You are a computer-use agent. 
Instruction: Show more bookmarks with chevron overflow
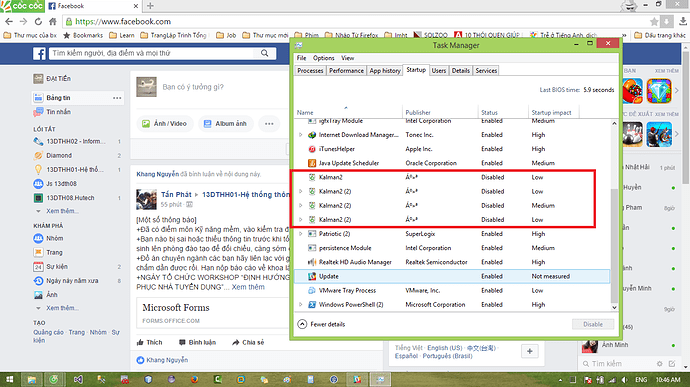(x=624, y=35)
